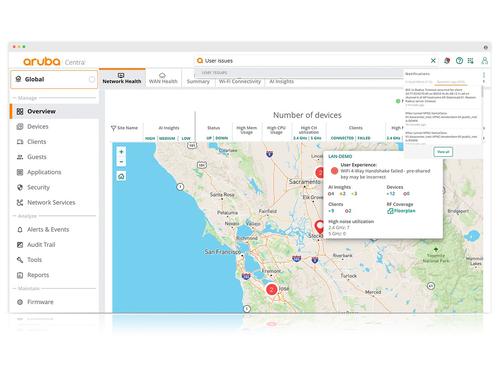The width and height of the screenshot is (500, 390).
Task: Open the user account icon
Action: click(485, 61)
